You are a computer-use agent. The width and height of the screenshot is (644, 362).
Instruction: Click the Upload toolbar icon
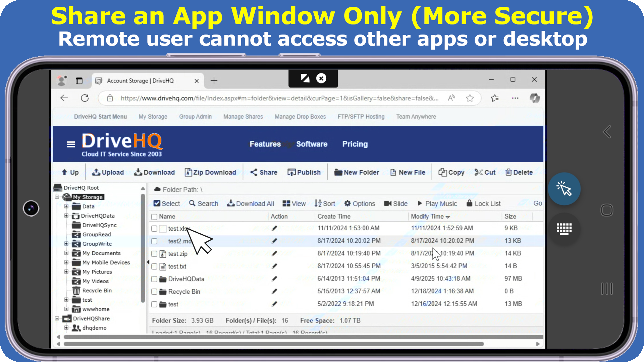tap(96, 172)
